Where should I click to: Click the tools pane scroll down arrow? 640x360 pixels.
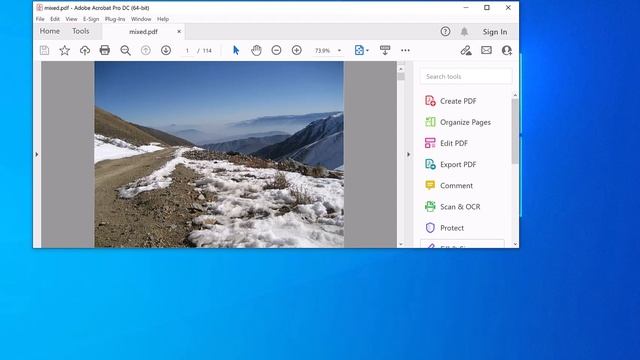point(515,244)
